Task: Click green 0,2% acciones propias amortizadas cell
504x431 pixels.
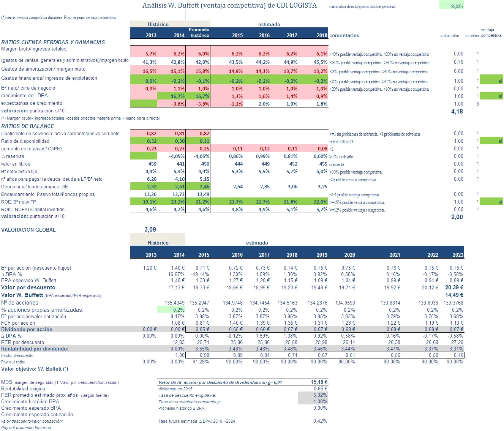Action: point(171,310)
